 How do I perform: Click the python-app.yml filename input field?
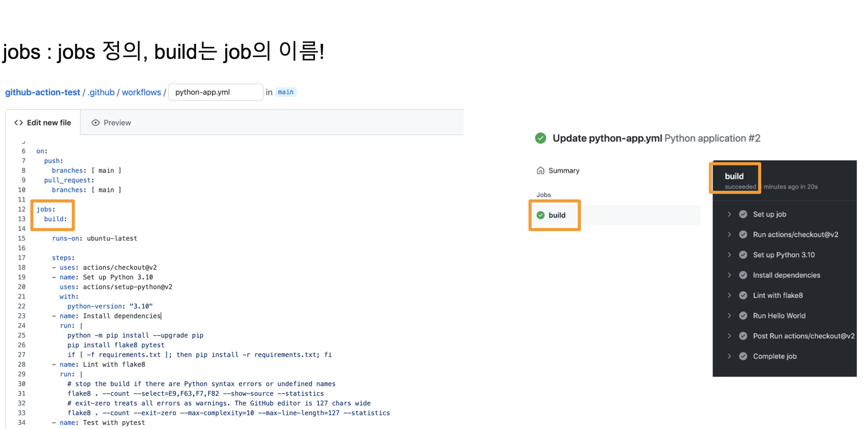215,92
